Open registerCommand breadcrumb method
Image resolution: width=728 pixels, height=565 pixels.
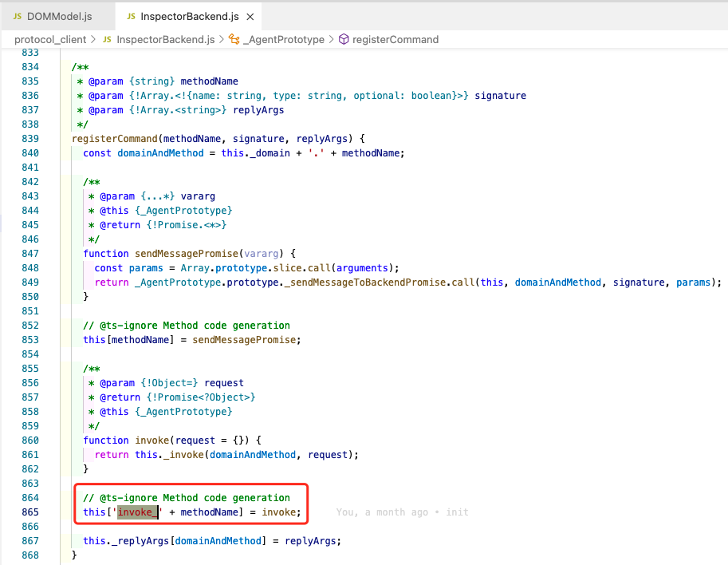click(395, 39)
